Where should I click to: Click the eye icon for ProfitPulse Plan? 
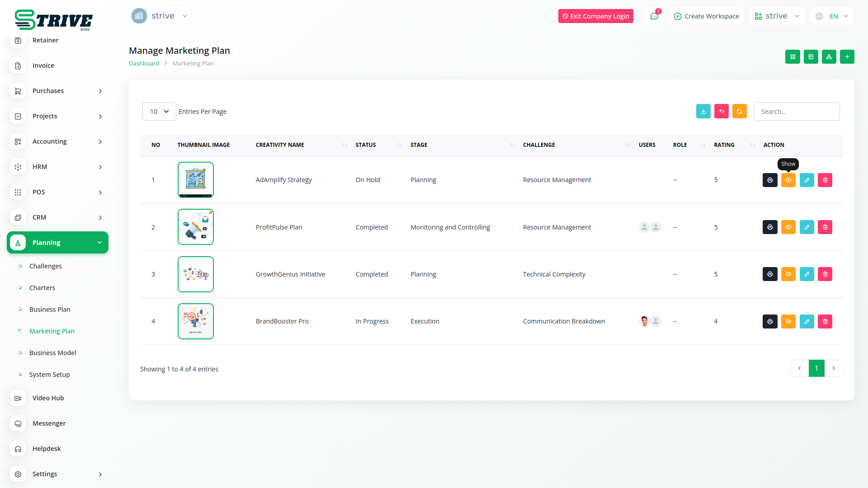(788, 227)
